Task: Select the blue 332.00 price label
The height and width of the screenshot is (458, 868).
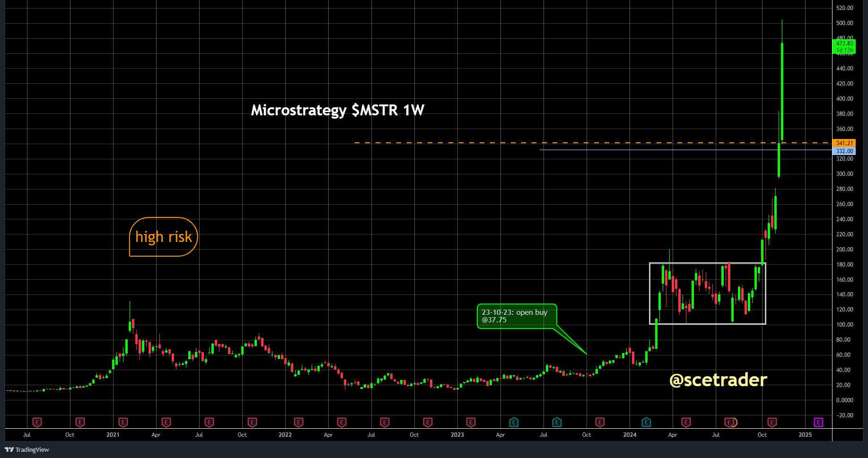Action: click(844, 151)
